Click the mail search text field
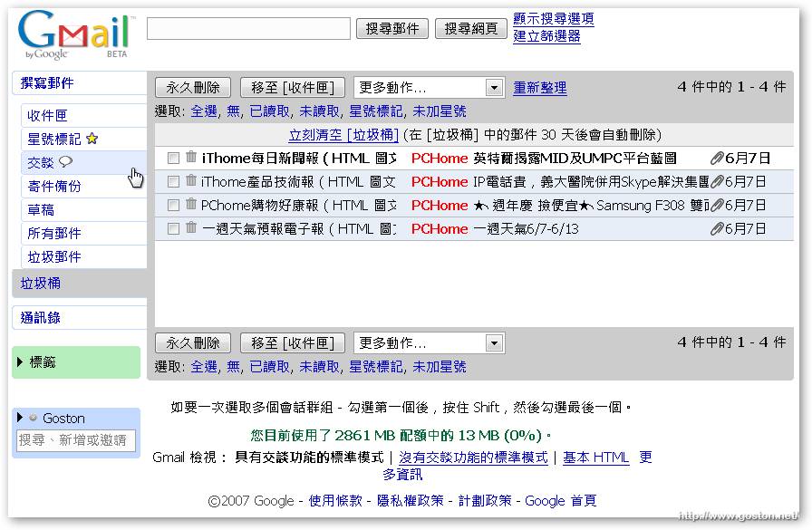 248,28
